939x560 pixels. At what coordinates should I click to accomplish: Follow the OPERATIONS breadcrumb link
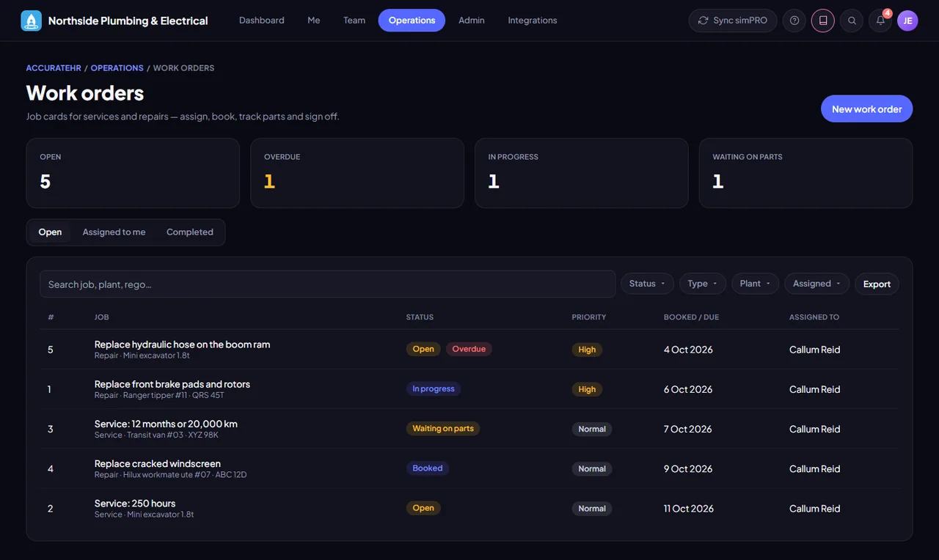pyautogui.click(x=117, y=68)
